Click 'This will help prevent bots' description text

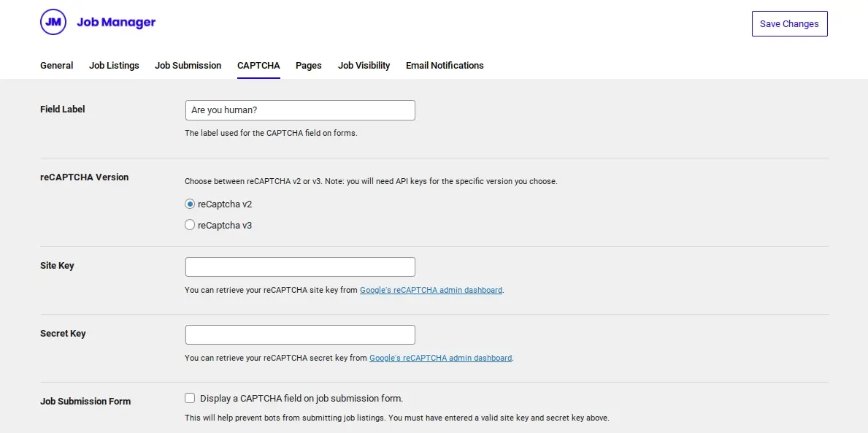pos(397,418)
